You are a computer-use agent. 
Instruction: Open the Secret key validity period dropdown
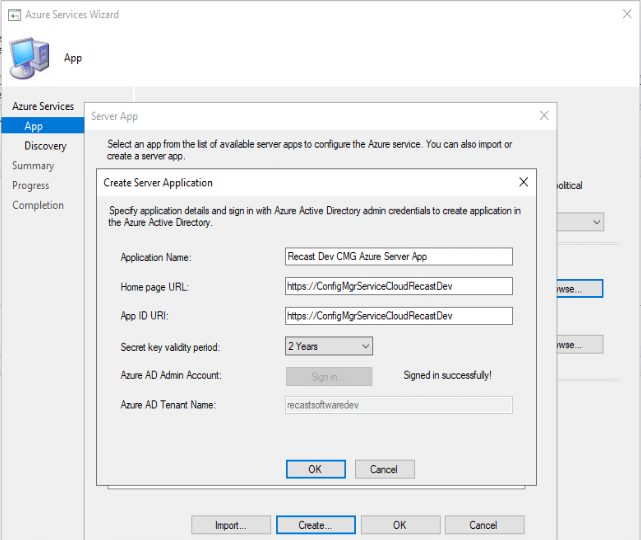329,346
